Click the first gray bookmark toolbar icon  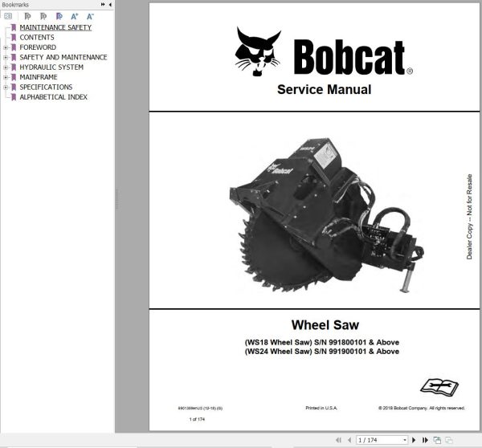tap(27, 16)
